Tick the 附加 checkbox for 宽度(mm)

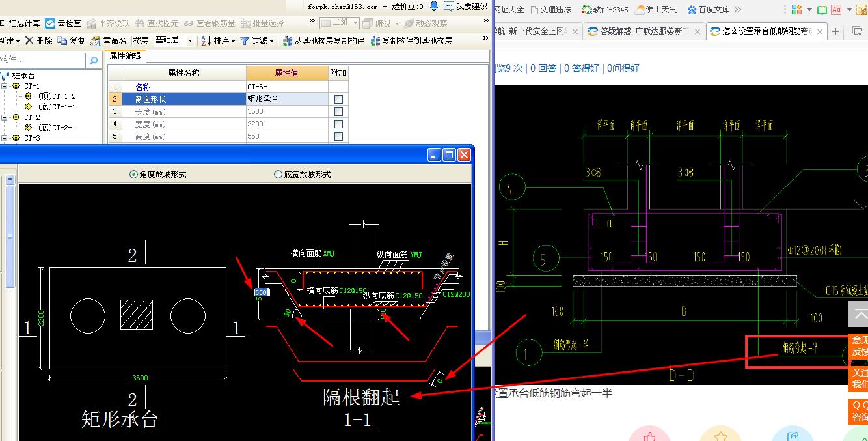[338, 124]
